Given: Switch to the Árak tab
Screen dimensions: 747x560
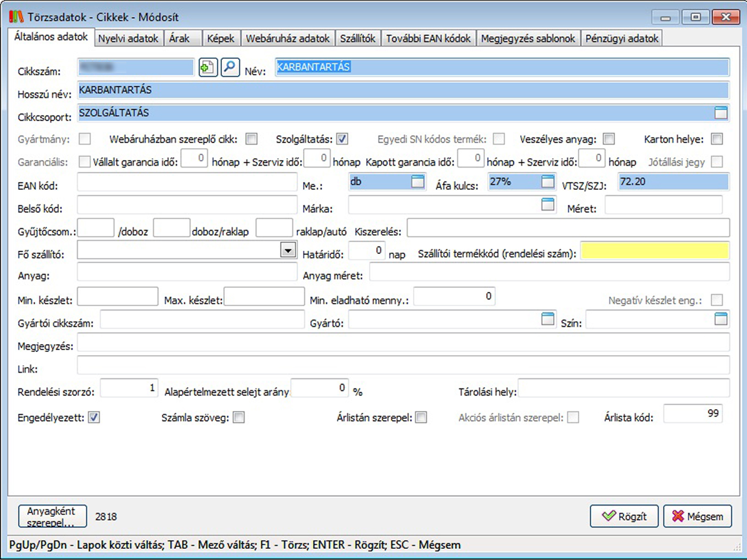Looking at the screenshot, I should click(179, 38).
